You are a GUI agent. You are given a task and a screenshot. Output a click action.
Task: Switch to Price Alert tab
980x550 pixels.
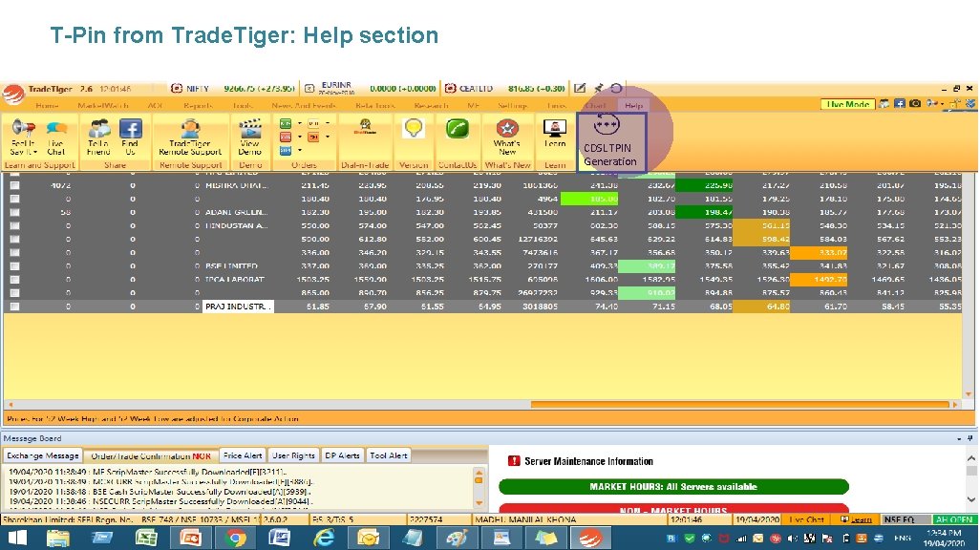coord(243,455)
